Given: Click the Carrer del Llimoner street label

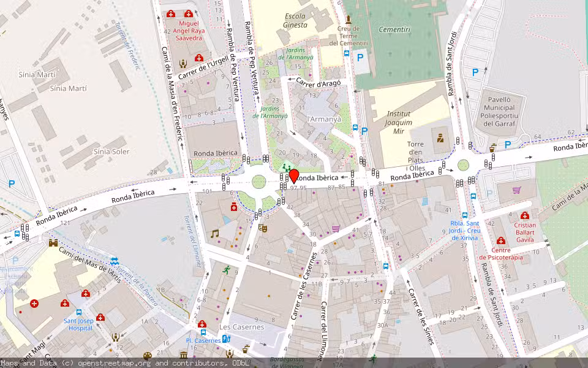Looking at the screenshot, I should click(325, 331).
